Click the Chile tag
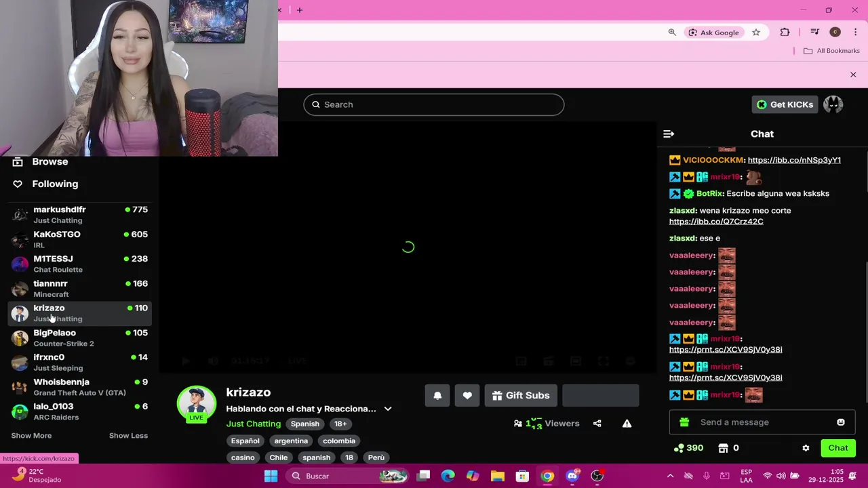Screen dimensions: 868x488 coord(279,457)
